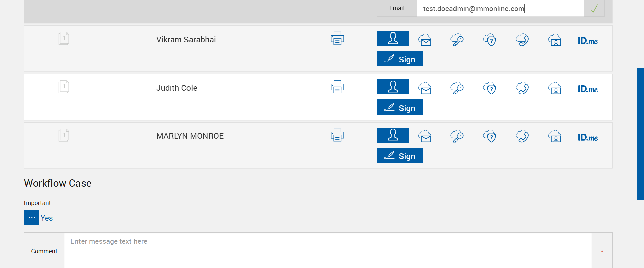Viewport: 644px width, 268px height.
Task: Click the Email address input field
Action: [500, 8]
